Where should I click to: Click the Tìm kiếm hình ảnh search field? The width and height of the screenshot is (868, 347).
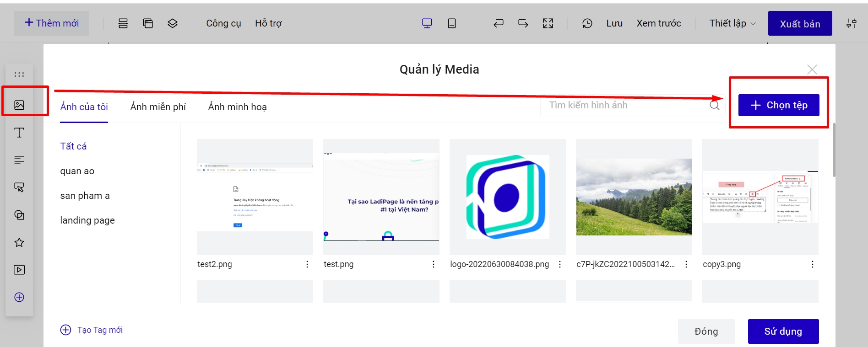pyautogui.click(x=627, y=105)
